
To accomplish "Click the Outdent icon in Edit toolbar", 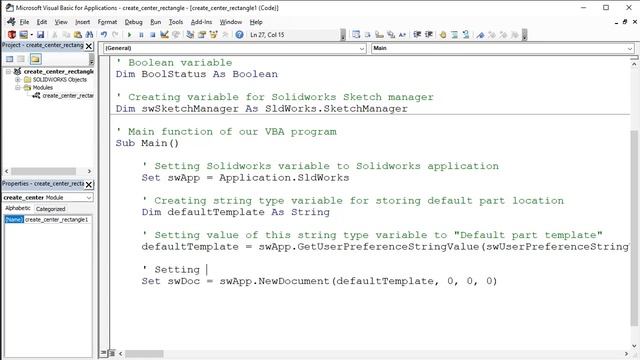I will (429, 35).
